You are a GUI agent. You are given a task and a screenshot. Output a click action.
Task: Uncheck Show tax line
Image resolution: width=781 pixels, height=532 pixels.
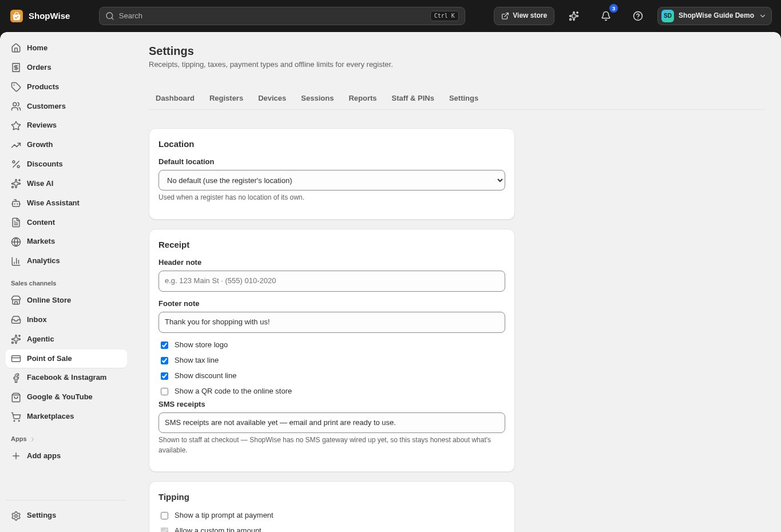click(164, 360)
